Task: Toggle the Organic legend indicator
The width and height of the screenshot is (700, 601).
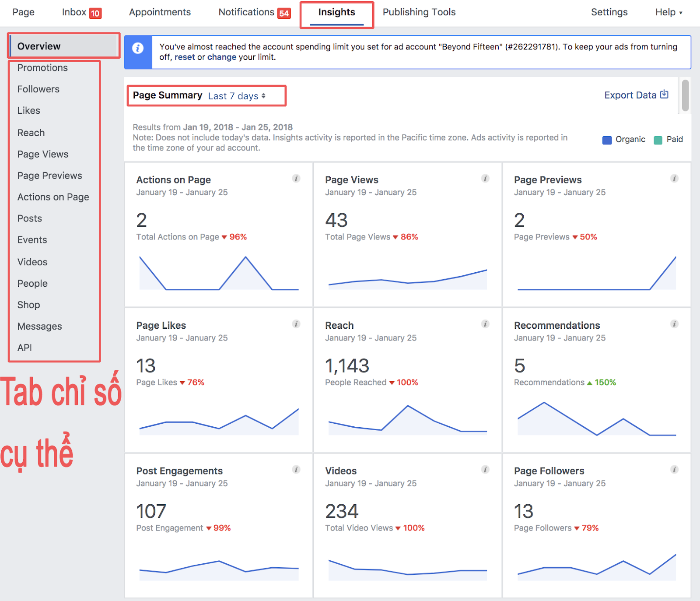Action: coord(607,140)
